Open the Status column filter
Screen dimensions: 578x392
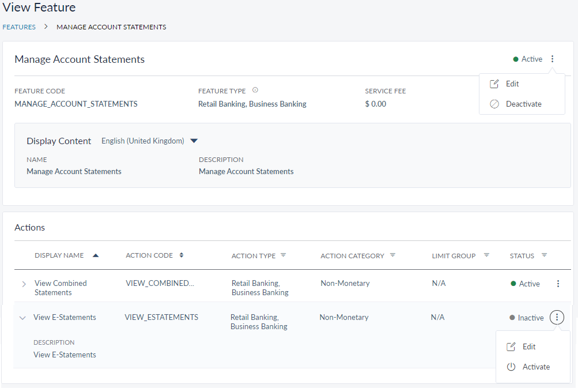point(544,255)
